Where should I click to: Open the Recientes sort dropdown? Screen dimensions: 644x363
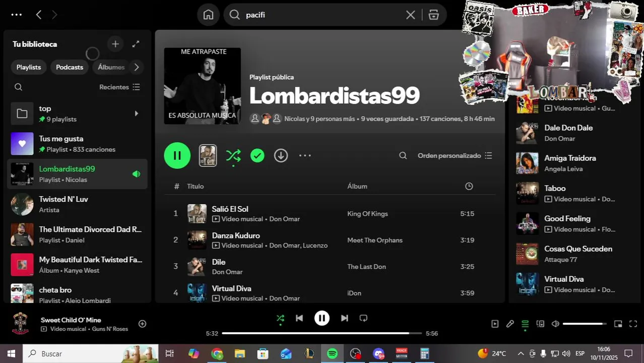click(120, 87)
